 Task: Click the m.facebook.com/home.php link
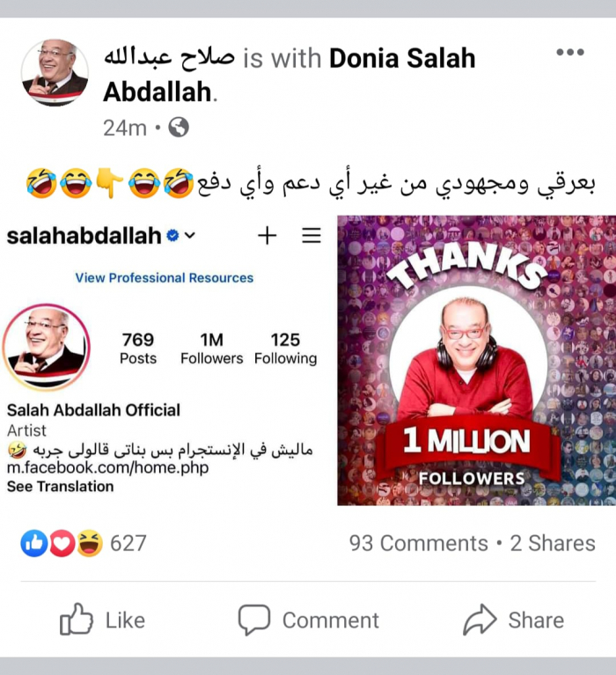pyautogui.click(x=107, y=467)
